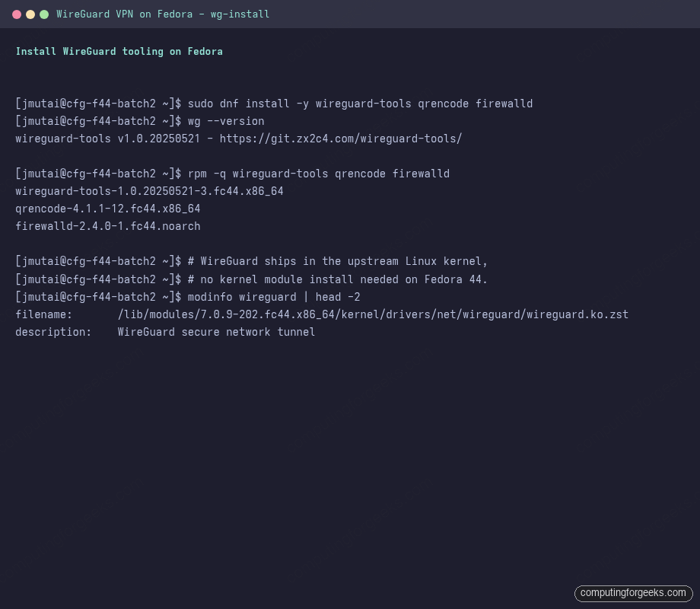Click the computingforgeeks.com badge

coord(633,593)
